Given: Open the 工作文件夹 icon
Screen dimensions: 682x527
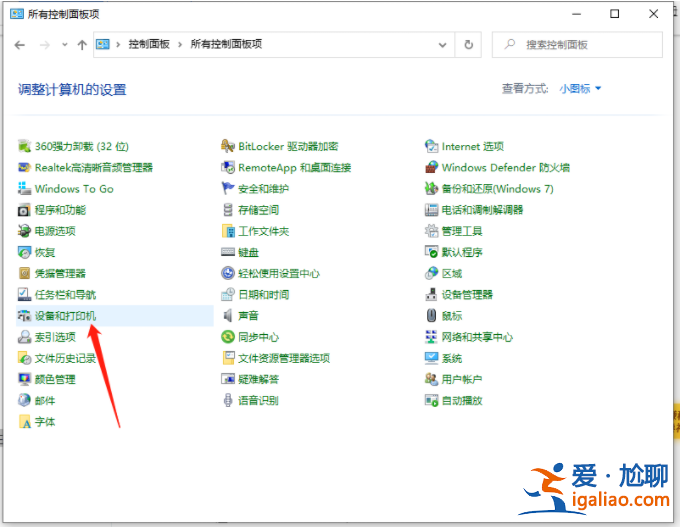Looking at the screenshot, I should [x=228, y=231].
